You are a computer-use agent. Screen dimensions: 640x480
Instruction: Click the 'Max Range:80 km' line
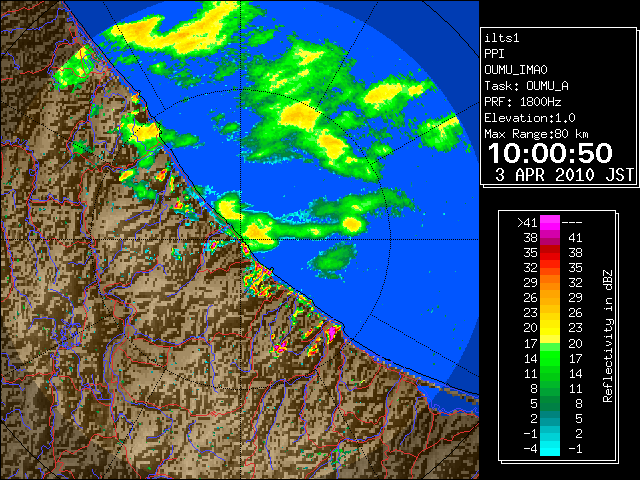click(536, 134)
